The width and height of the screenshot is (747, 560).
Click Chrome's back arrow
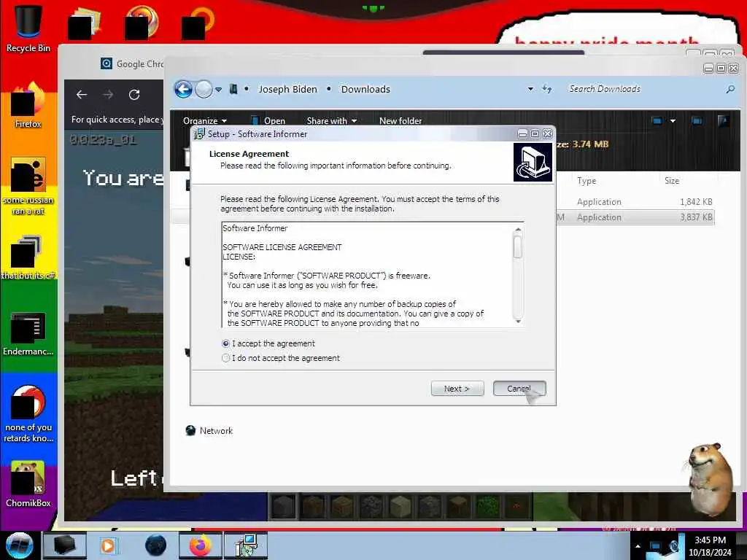click(82, 95)
